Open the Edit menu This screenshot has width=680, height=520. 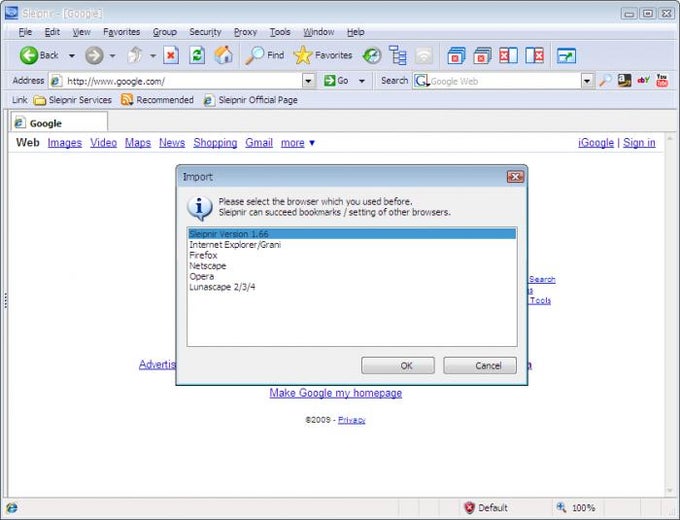[x=52, y=32]
